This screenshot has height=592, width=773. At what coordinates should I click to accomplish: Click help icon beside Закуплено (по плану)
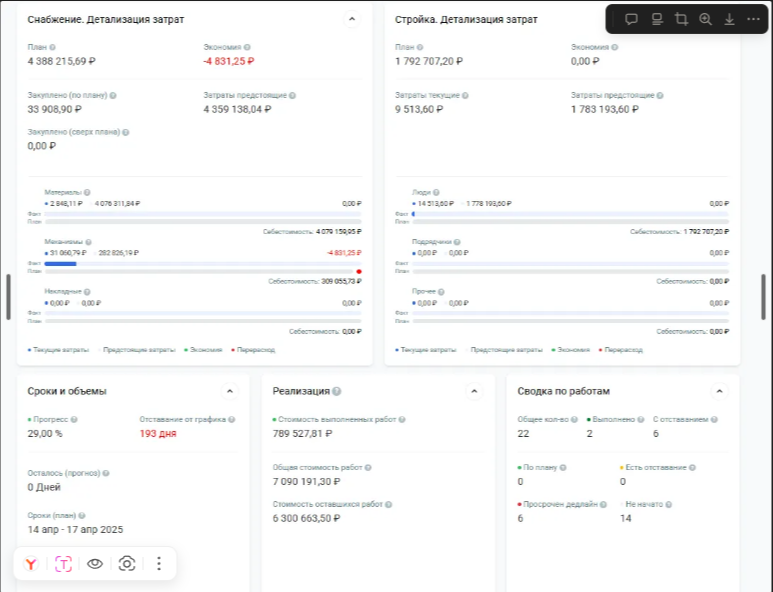(113, 96)
